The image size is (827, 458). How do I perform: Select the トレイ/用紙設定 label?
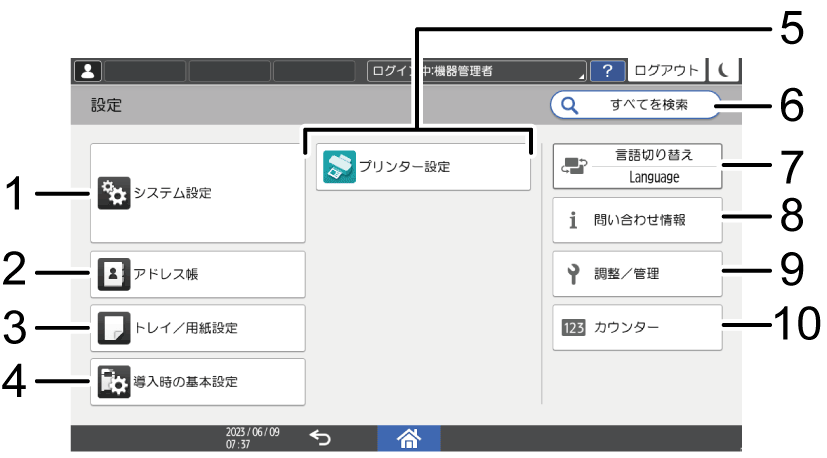(186, 328)
